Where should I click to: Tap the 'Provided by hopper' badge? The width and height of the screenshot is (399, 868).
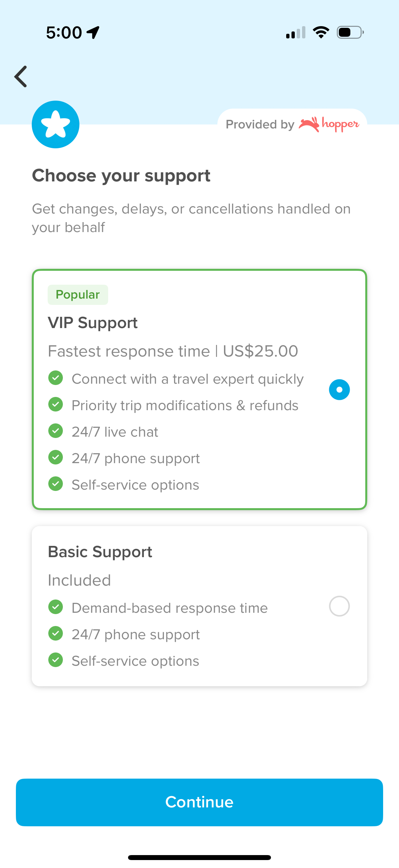[x=292, y=124]
